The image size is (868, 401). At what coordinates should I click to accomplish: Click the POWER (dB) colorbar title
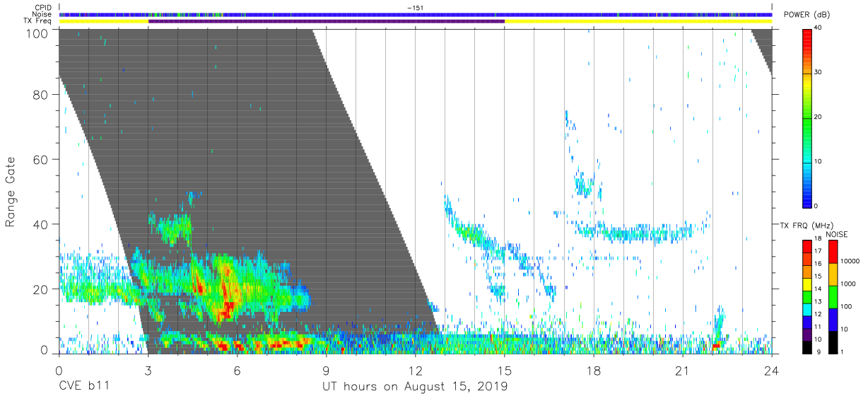click(x=806, y=15)
